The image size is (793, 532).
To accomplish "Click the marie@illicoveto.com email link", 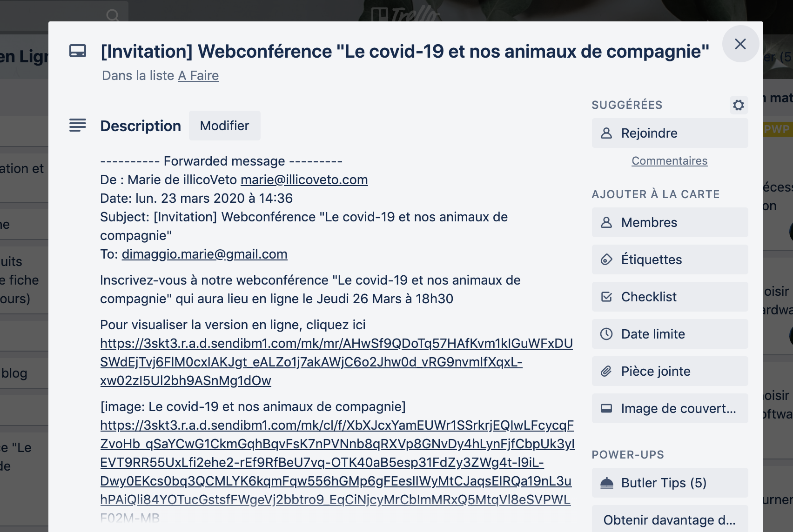I will click(x=304, y=180).
